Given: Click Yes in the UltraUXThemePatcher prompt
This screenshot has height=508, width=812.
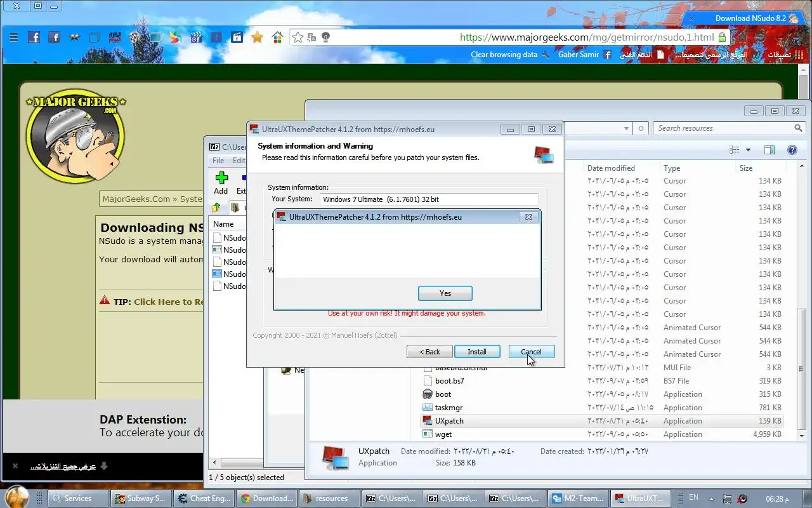Looking at the screenshot, I should 445,293.
